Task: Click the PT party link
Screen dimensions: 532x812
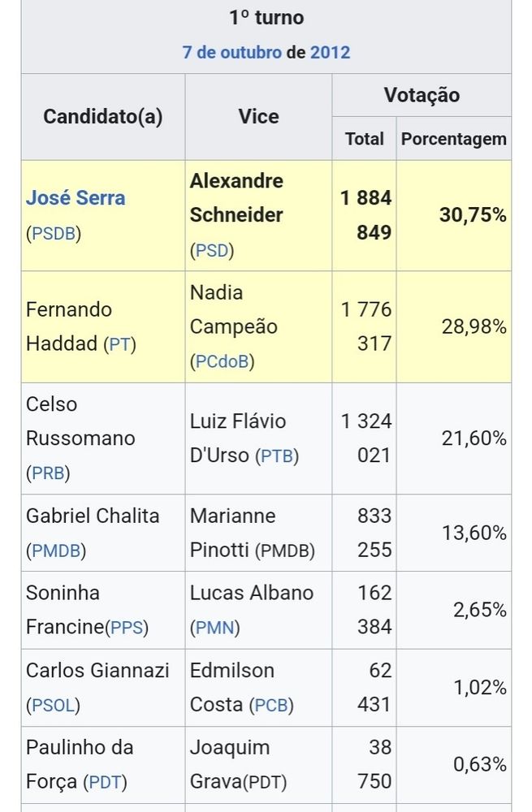Action: coord(119,344)
